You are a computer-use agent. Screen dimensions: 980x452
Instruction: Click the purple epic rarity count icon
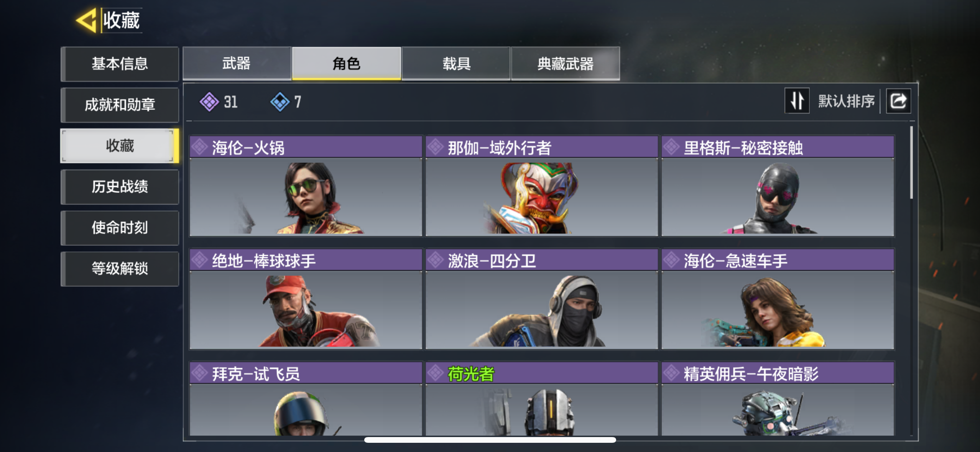click(x=209, y=102)
